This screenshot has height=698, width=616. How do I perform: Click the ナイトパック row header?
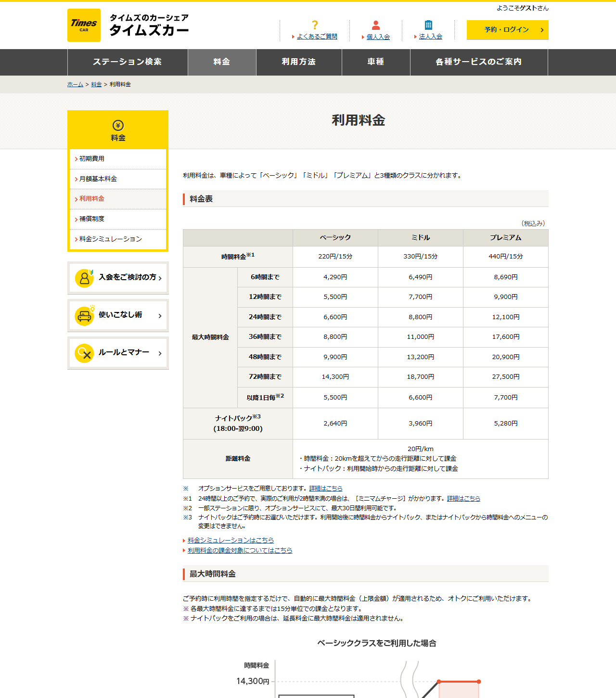click(238, 424)
